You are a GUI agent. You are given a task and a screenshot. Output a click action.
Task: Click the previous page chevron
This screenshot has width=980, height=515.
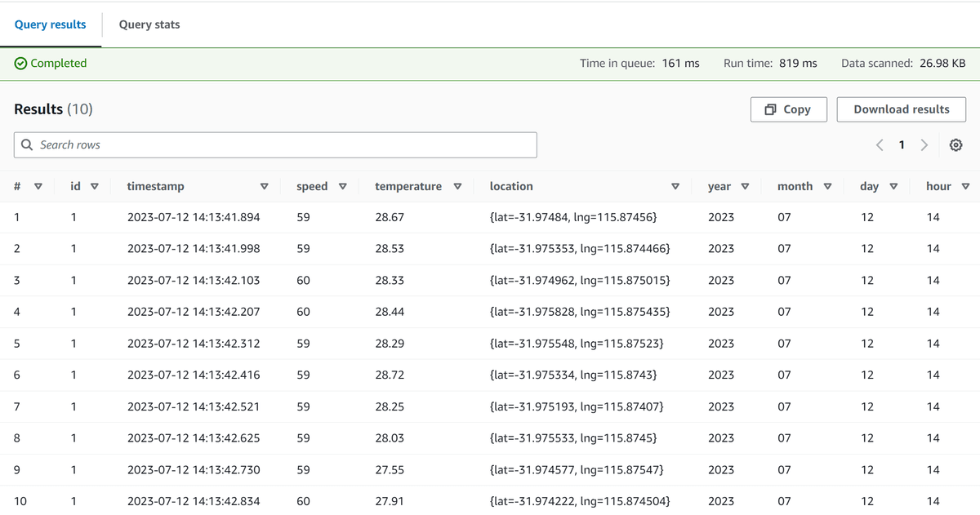880,144
